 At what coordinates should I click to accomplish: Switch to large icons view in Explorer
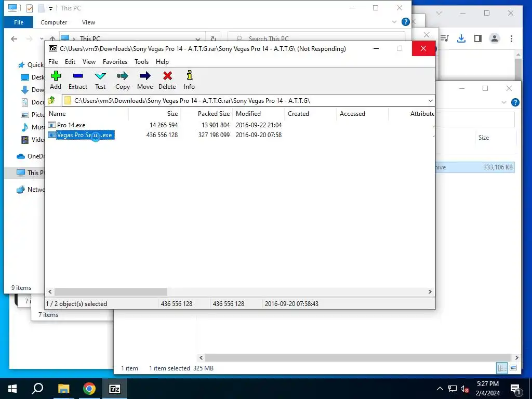pos(513,368)
